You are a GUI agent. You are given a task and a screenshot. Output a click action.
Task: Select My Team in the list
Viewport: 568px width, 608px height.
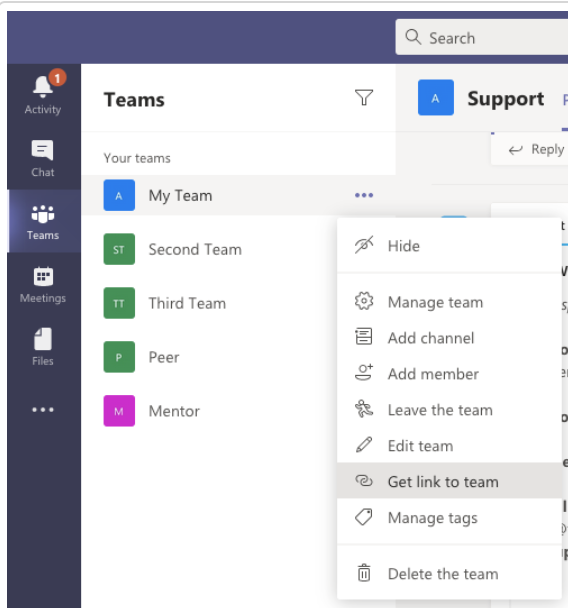(x=238, y=195)
